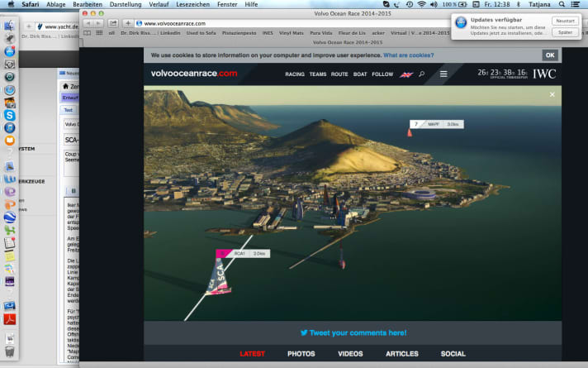Click the www.volvooceanrace.com address field
This screenshot has width=588, height=368.
[x=292, y=23]
